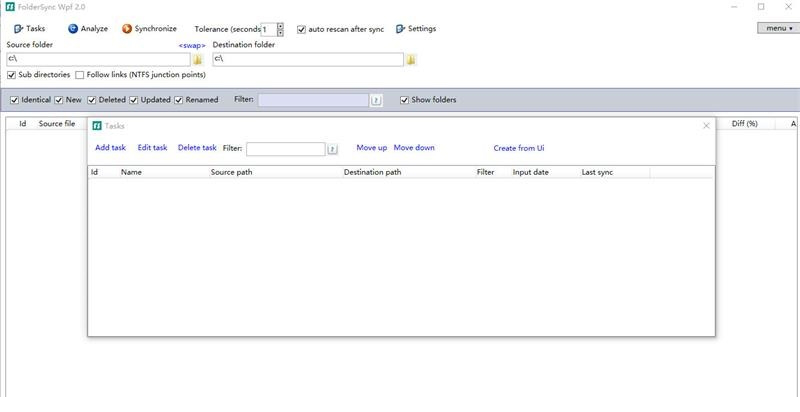Open the menu dropdown at top right
Screen dimensions: 800x412
coord(776,28)
